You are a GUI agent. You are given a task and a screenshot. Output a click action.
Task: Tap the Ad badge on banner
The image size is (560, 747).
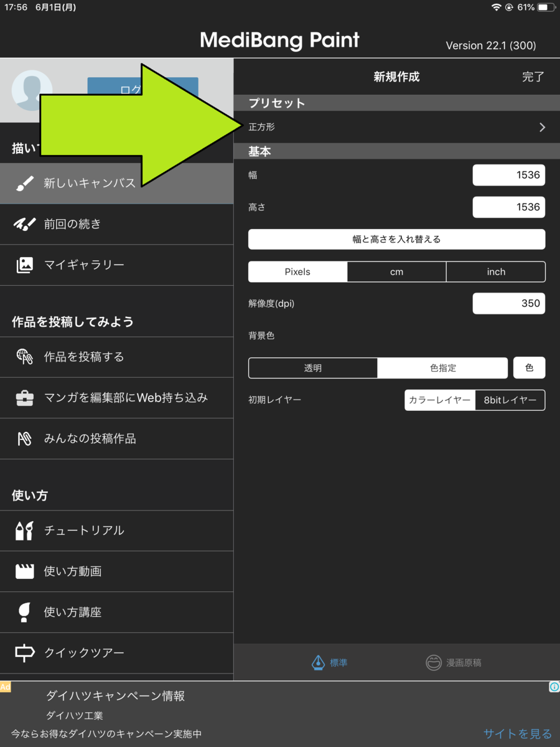pyautogui.click(x=5, y=687)
